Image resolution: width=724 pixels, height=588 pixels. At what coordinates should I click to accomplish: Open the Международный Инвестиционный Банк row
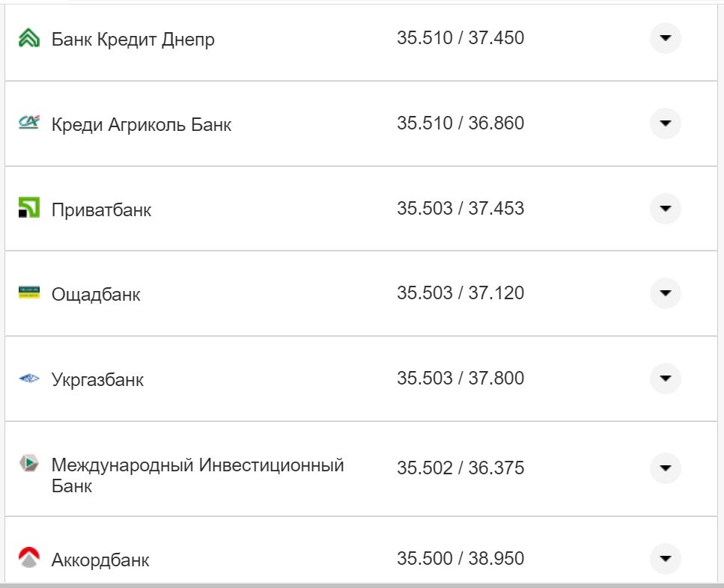point(665,468)
